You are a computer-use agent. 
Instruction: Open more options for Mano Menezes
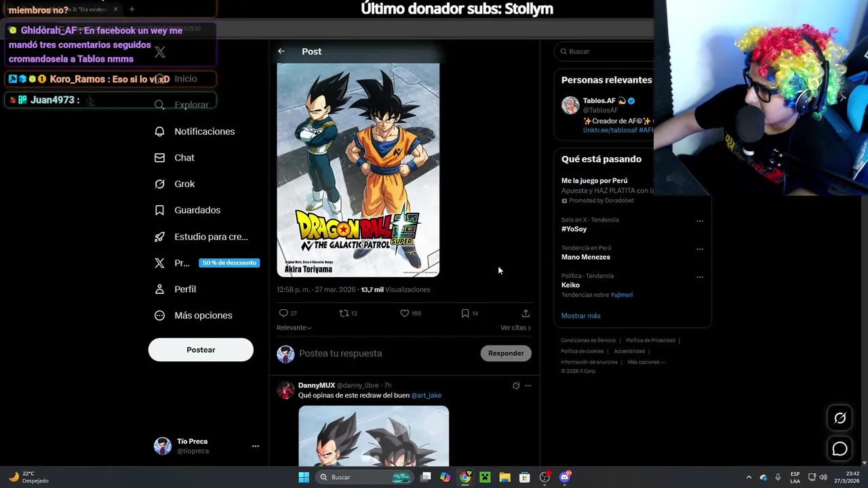pos(700,249)
